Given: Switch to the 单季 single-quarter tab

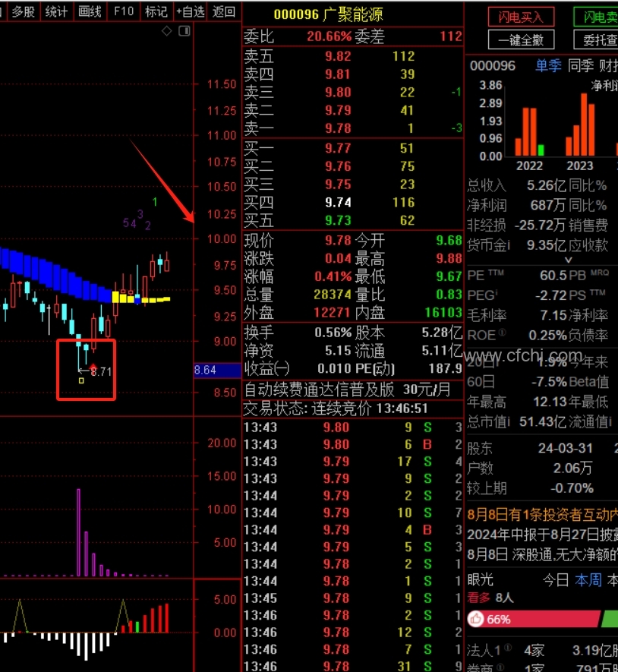Looking at the screenshot, I should 549,65.
